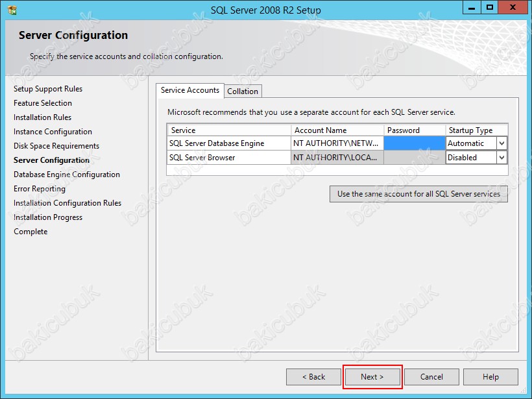
Task: Click Use the same account for all SQL Server services
Action: click(x=418, y=194)
